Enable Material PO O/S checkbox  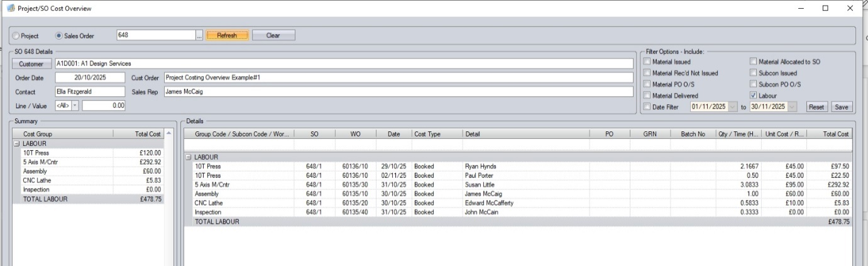(647, 84)
